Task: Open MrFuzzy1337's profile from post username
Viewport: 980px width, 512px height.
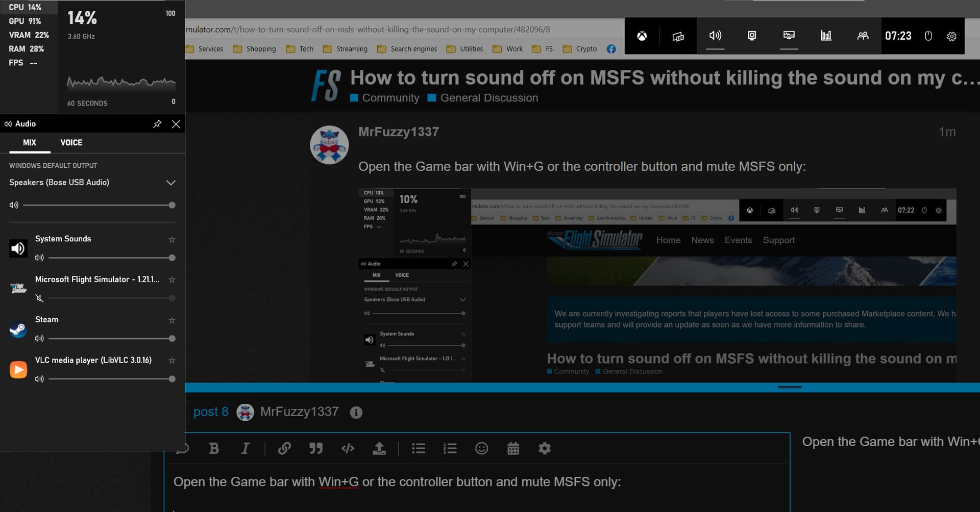Action: pos(399,132)
